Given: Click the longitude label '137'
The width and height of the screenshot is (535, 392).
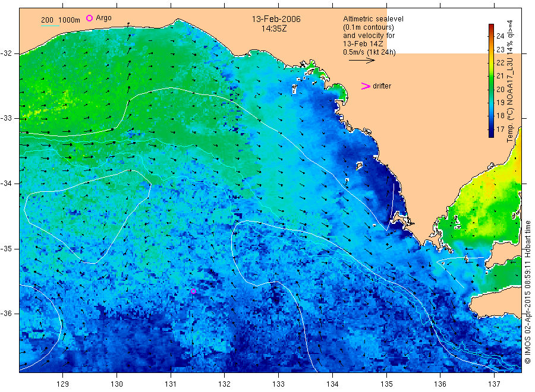Looking at the screenshot, I should [x=494, y=384].
